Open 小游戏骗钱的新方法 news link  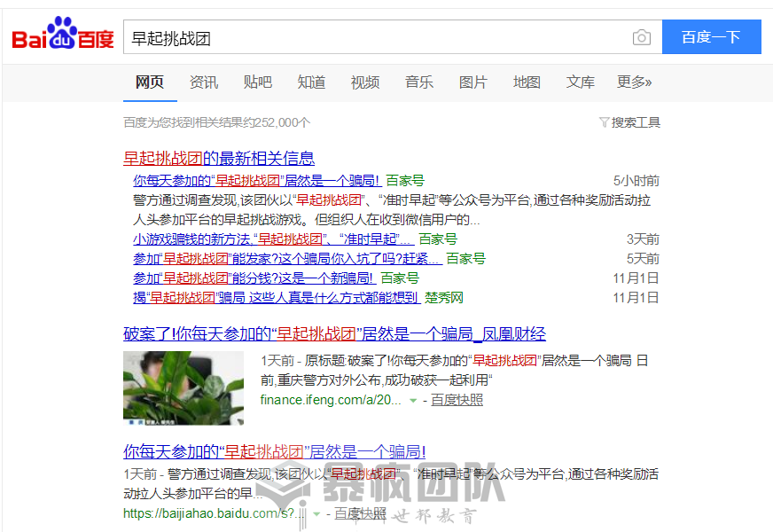point(274,239)
